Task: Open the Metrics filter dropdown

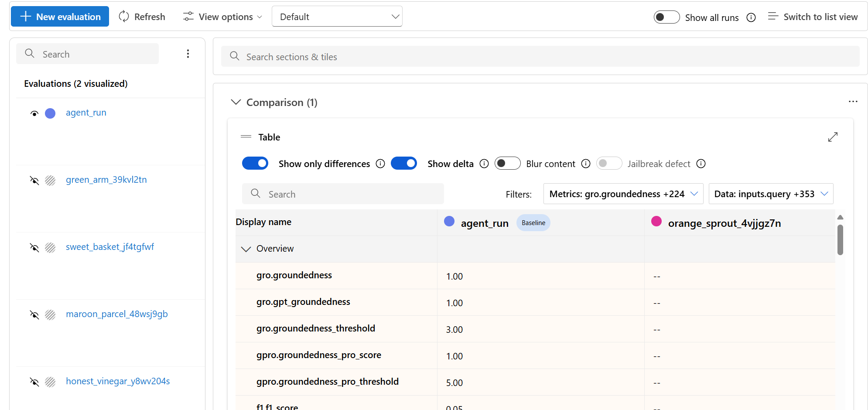Action: click(x=623, y=194)
